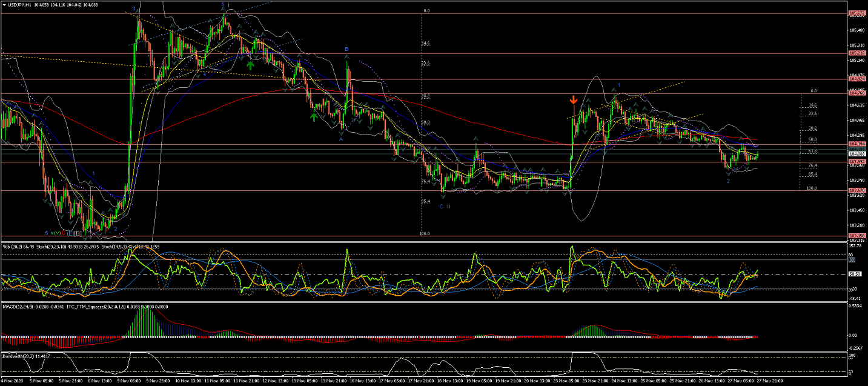Image resolution: width=868 pixels, height=386 pixels.
Task: Select the 105.218 horizontal line price tag
Action: (x=856, y=53)
